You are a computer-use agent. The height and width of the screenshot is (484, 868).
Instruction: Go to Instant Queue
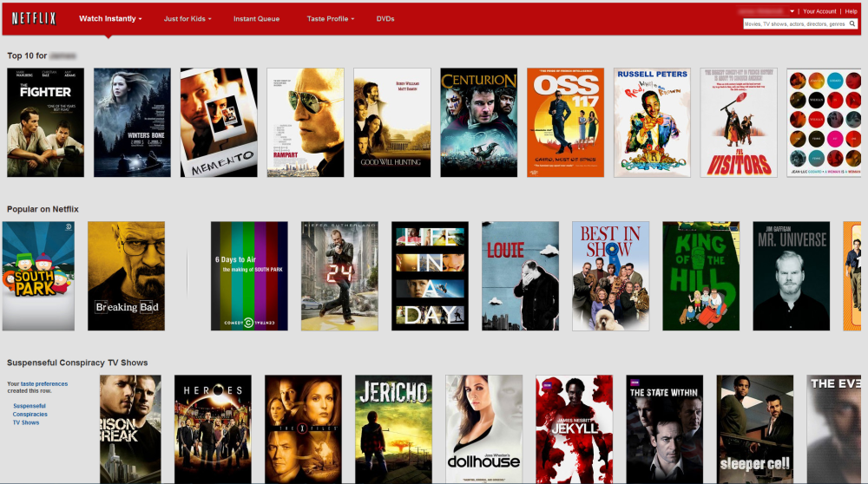(256, 19)
